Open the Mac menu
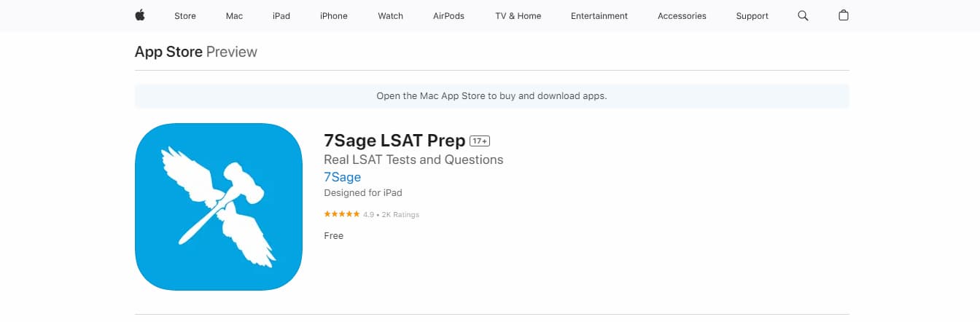980x322 pixels. click(234, 16)
